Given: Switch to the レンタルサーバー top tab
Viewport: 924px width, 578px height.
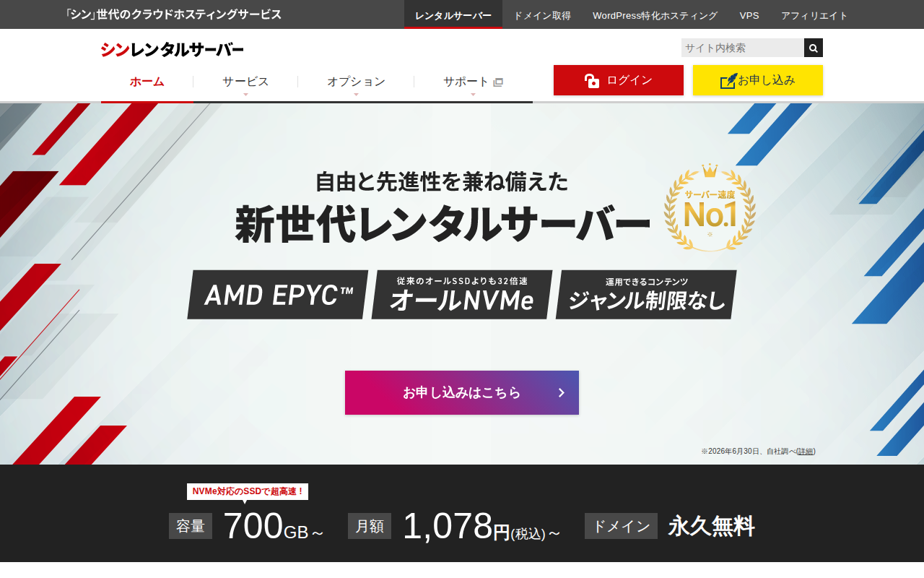Looking at the screenshot, I should coord(453,15).
